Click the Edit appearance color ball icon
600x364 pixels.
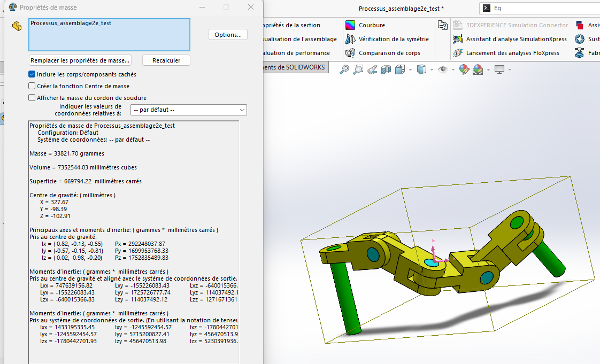coord(464,69)
